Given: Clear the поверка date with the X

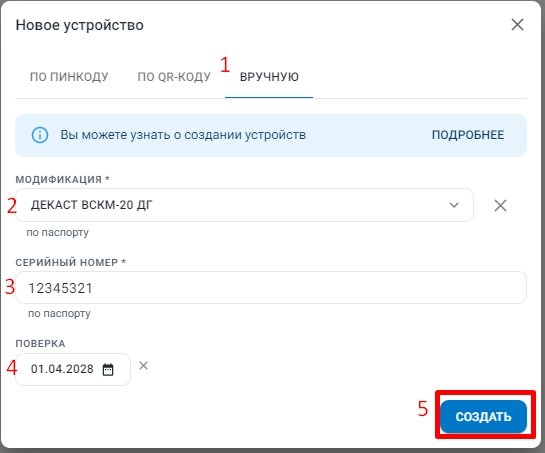Looking at the screenshot, I should (143, 365).
